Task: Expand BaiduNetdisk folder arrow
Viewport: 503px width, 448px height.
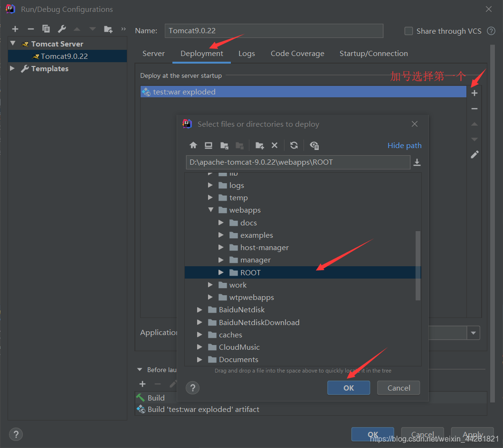Action: tap(199, 309)
